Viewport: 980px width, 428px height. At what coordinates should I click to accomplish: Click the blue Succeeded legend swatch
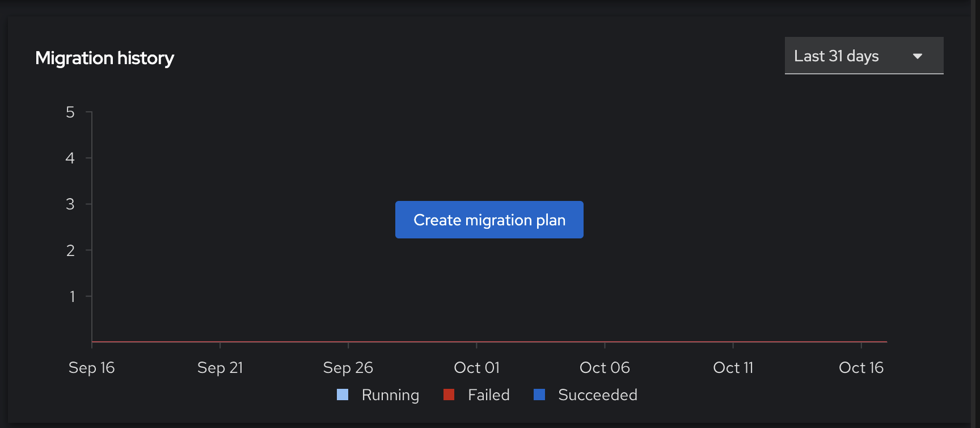coord(539,395)
